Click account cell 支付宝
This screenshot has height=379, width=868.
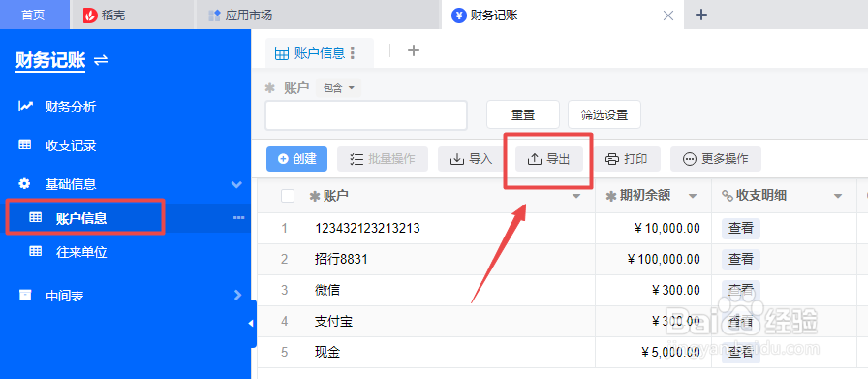[x=334, y=321]
